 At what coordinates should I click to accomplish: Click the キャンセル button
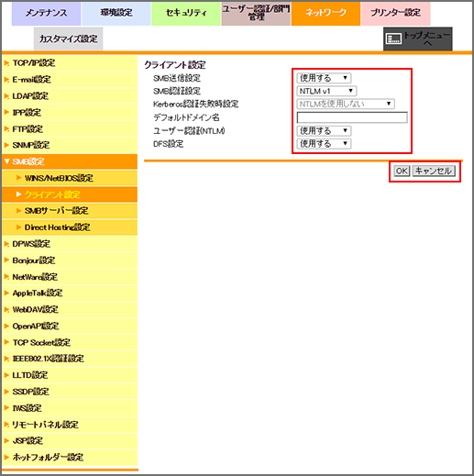coord(434,171)
